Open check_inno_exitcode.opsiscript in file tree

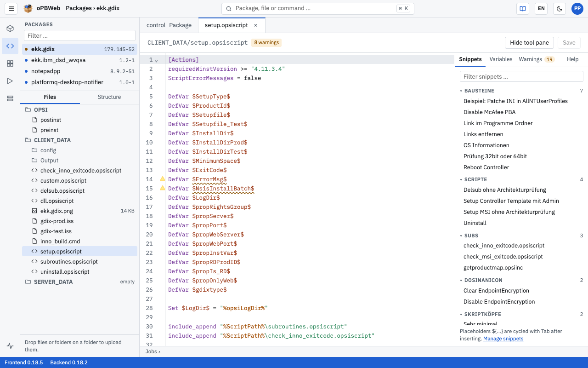tap(79, 170)
